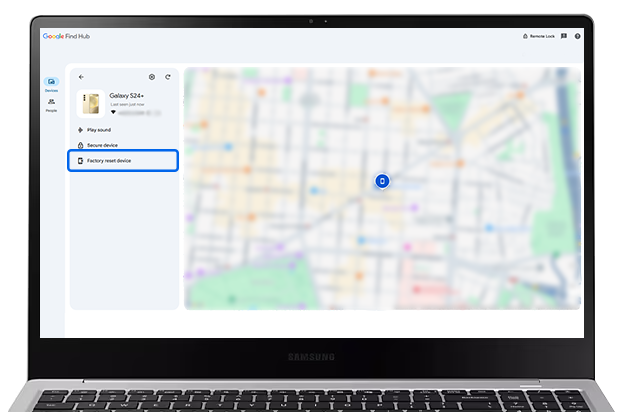Click the back arrow in device panel
The height and width of the screenshot is (412, 623).
(81, 77)
